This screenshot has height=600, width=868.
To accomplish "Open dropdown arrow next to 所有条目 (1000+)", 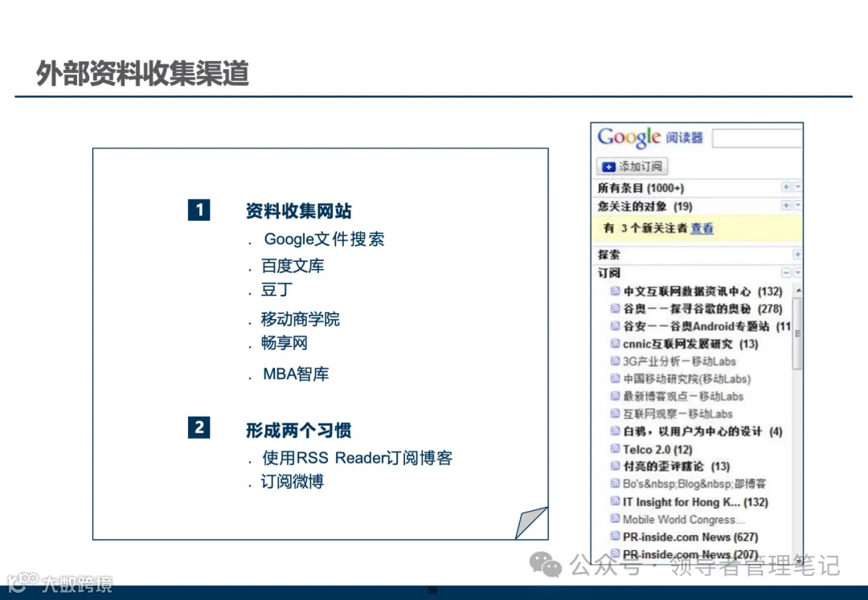I will [x=796, y=187].
